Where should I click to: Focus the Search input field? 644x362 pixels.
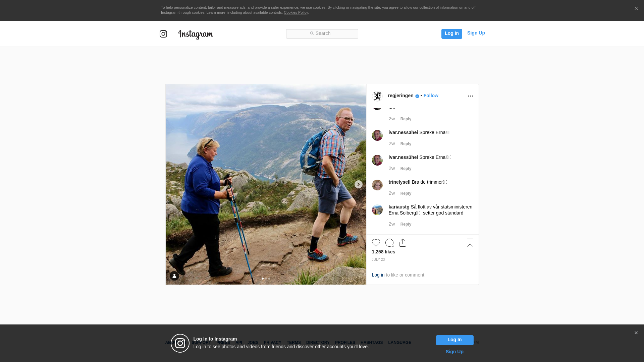(x=322, y=34)
